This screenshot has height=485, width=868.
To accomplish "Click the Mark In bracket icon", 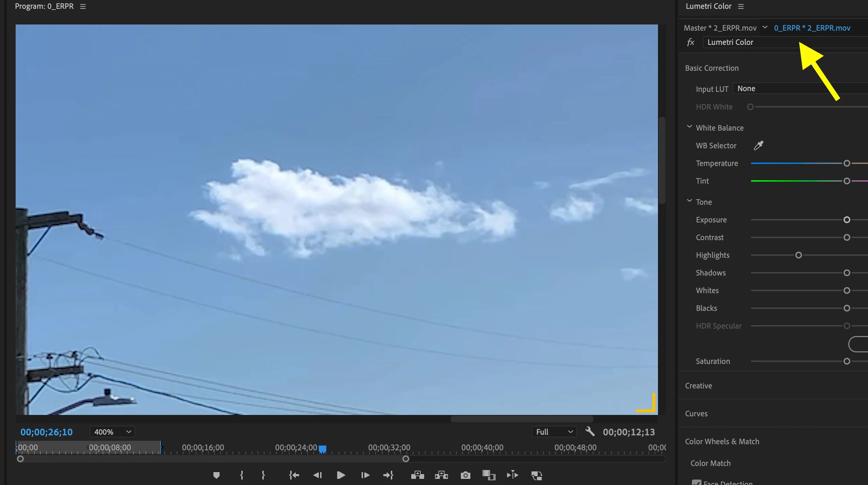I will 242,475.
